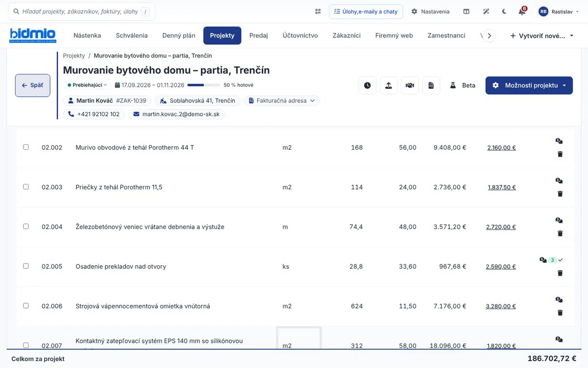Open comments for item 02.006

coord(559,300)
